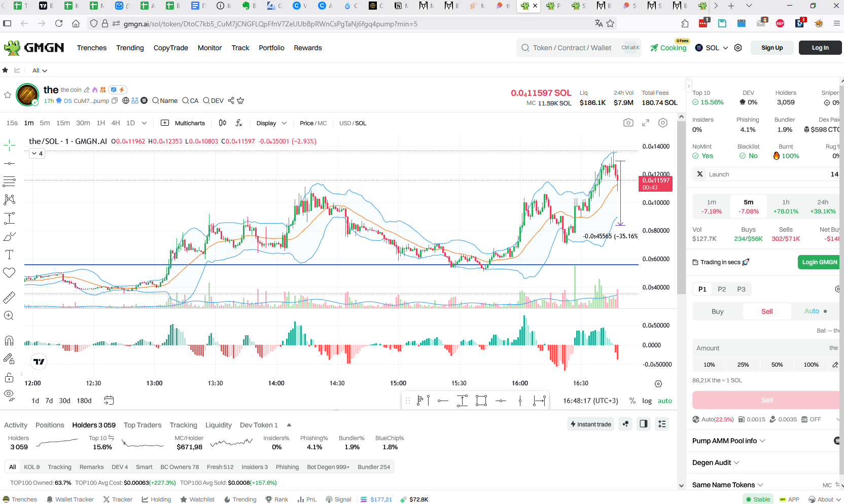Collapse the bottom tabs panel arrow
The width and height of the screenshot is (844, 504).
coord(289,425)
